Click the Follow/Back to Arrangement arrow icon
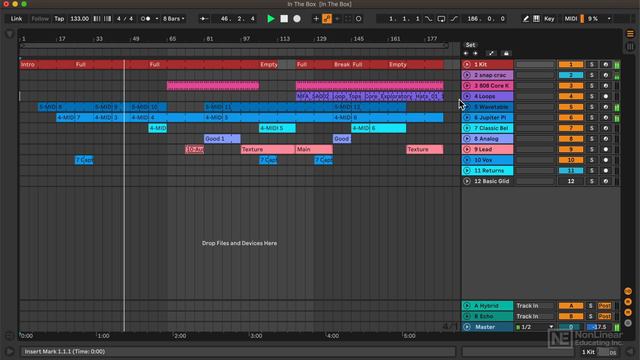Image resolution: width=640 pixels, height=360 pixels. (203, 19)
